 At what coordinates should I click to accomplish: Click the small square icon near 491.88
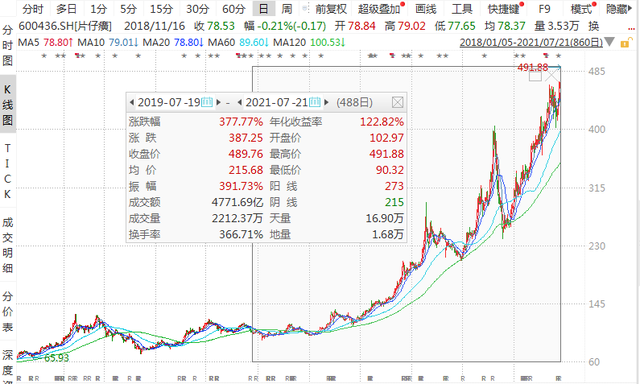tap(535, 76)
